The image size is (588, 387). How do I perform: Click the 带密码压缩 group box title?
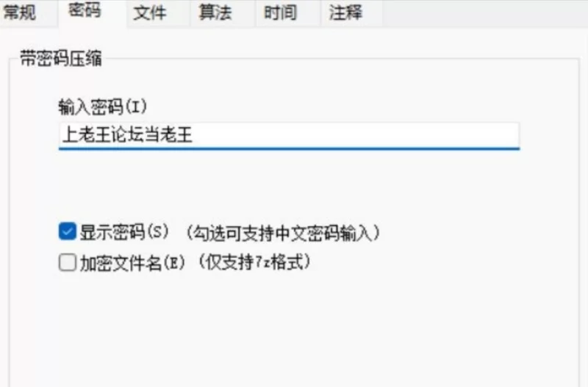(61, 59)
